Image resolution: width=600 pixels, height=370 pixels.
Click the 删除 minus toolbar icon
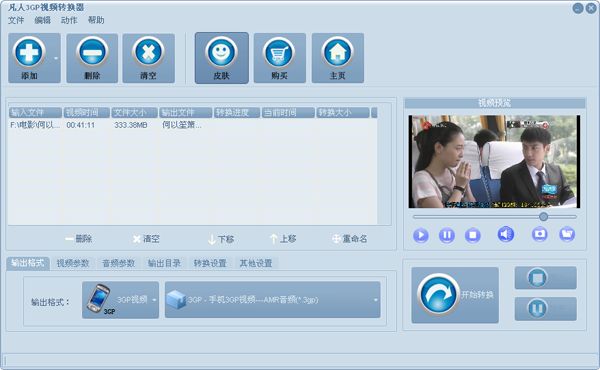[92, 52]
